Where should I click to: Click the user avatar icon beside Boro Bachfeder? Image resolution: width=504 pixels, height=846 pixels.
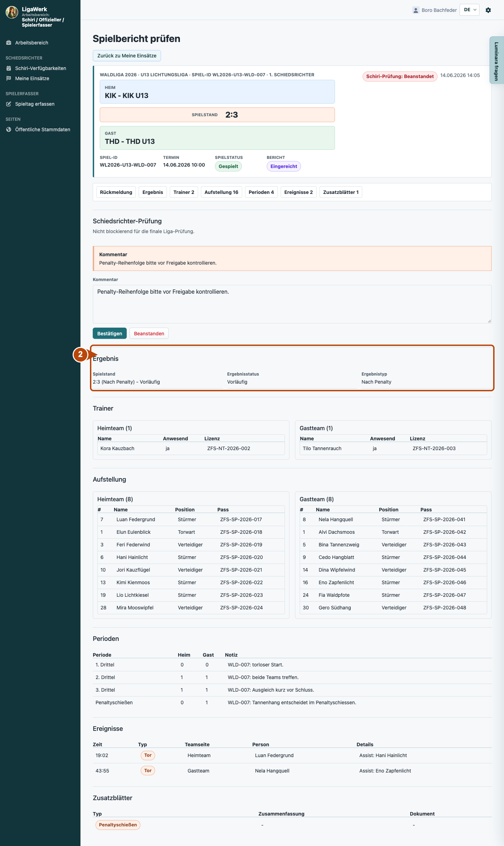pyautogui.click(x=416, y=10)
